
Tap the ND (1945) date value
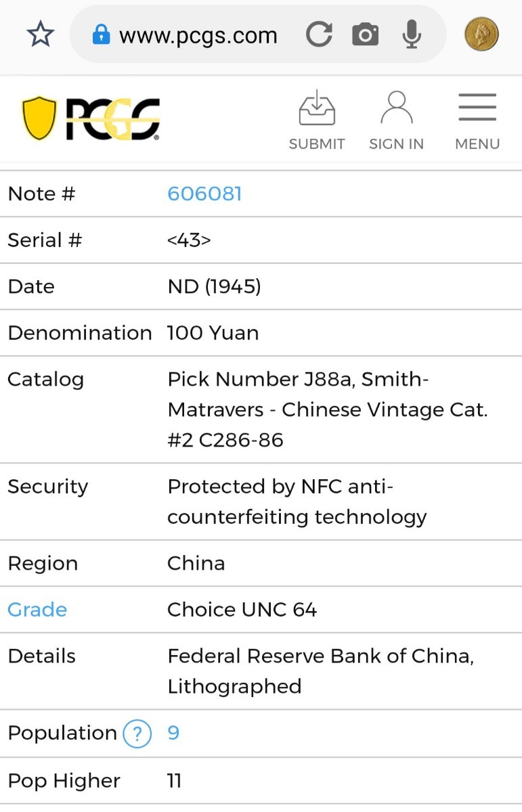tap(214, 286)
